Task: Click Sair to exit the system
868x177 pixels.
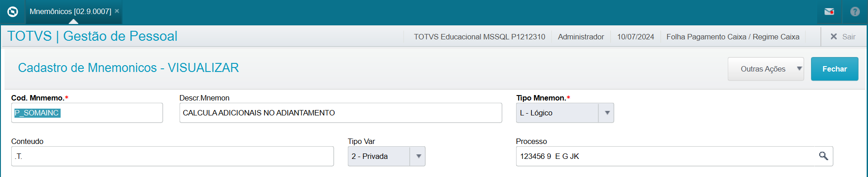Action: point(843,37)
